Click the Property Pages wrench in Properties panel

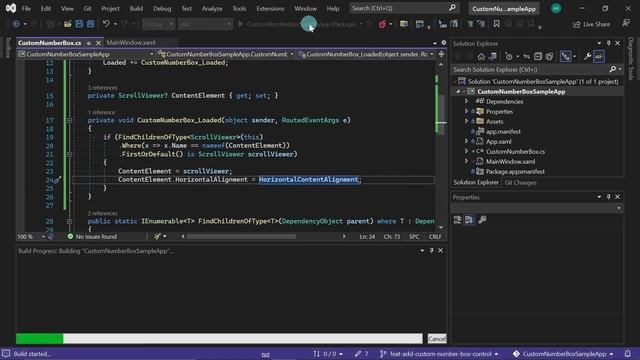coord(482,220)
